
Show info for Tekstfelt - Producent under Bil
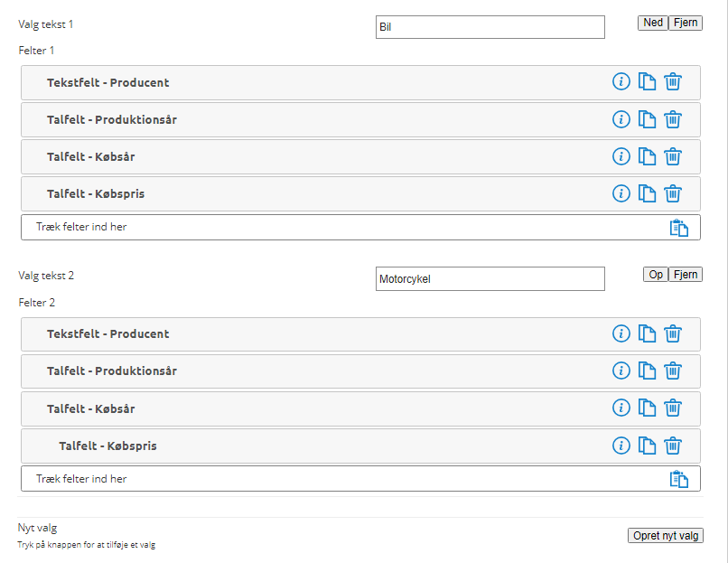coord(621,81)
